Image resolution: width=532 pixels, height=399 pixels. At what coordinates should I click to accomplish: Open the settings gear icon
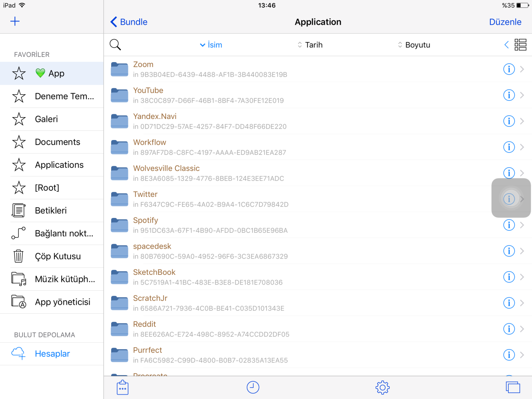(x=383, y=388)
